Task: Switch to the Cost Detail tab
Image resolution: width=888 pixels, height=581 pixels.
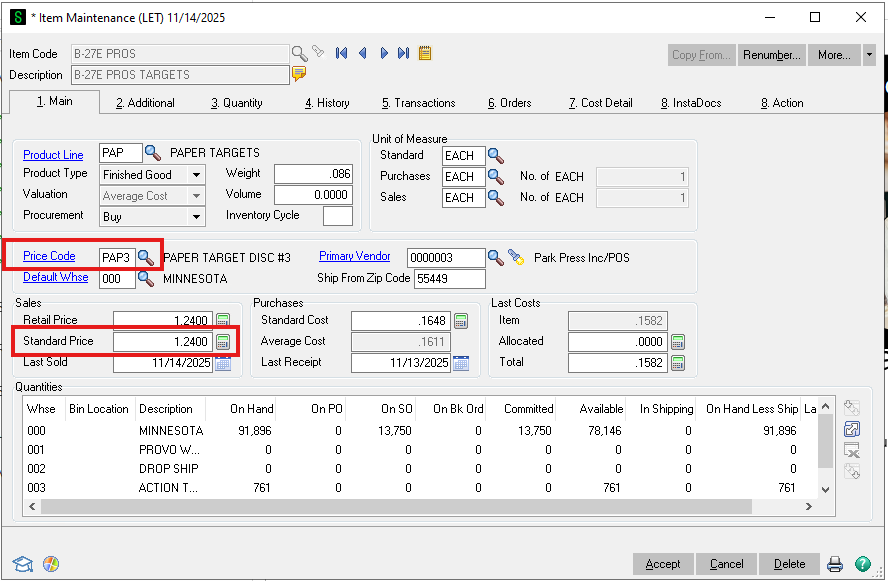Action: click(600, 103)
